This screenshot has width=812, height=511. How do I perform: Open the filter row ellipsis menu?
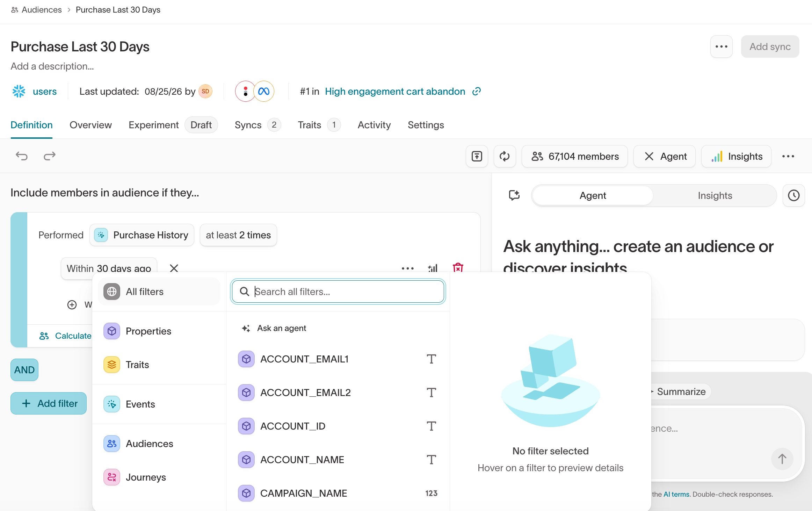pos(408,268)
